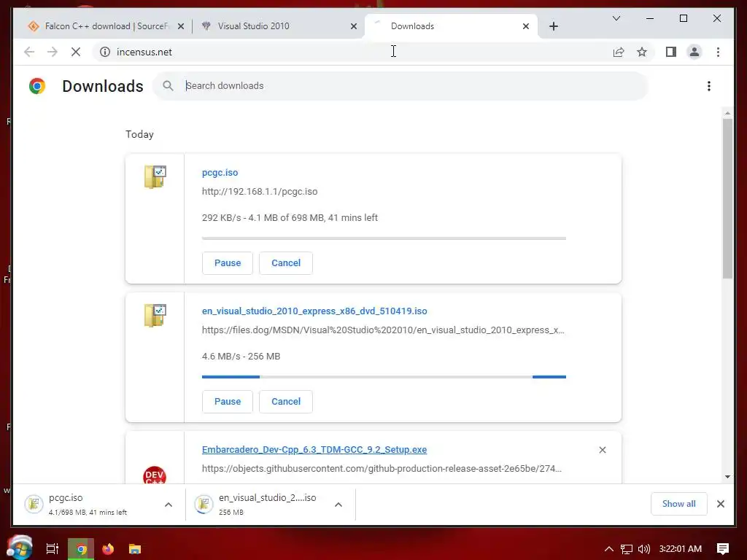747x560 pixels.
Task: Bookmark this page with star icon
Action: 642,52
